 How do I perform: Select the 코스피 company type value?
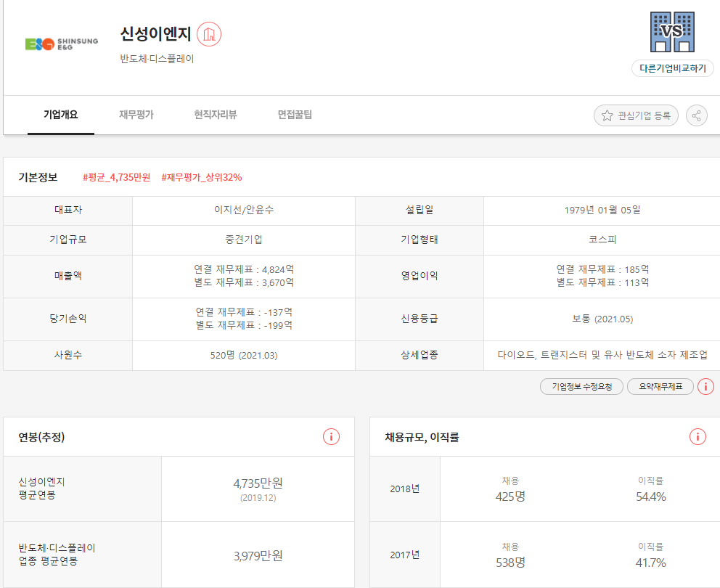click(602, 240)
